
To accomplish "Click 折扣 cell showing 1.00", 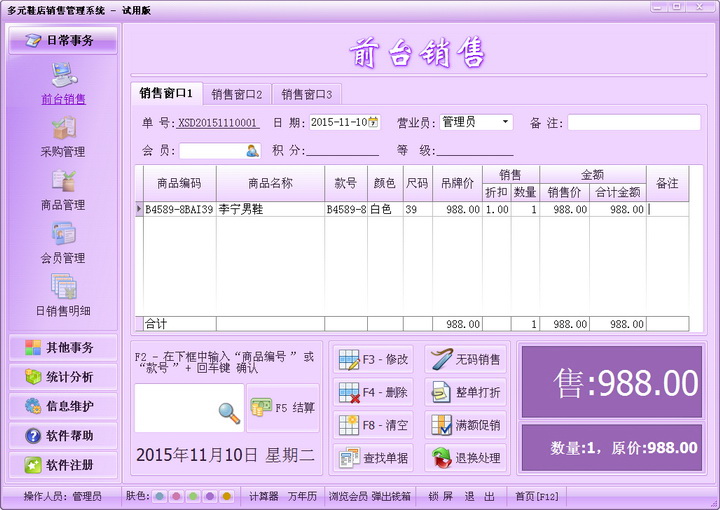I will (497, 209).
